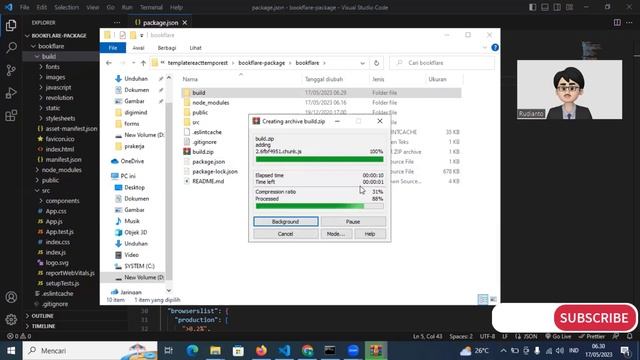Open Microsoft Edge from the taskbar
The width and height of the screenshot is (640, 360).
[192, 350]
